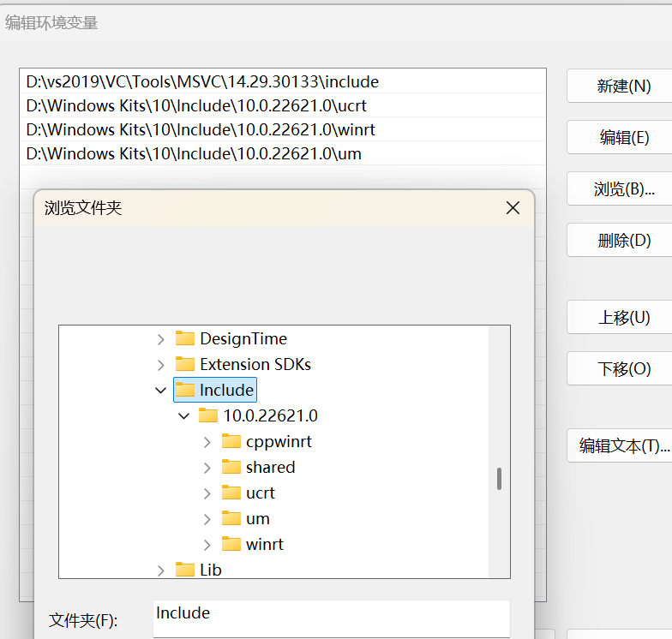Select the path entry ending in \winrt

[283, 130]
